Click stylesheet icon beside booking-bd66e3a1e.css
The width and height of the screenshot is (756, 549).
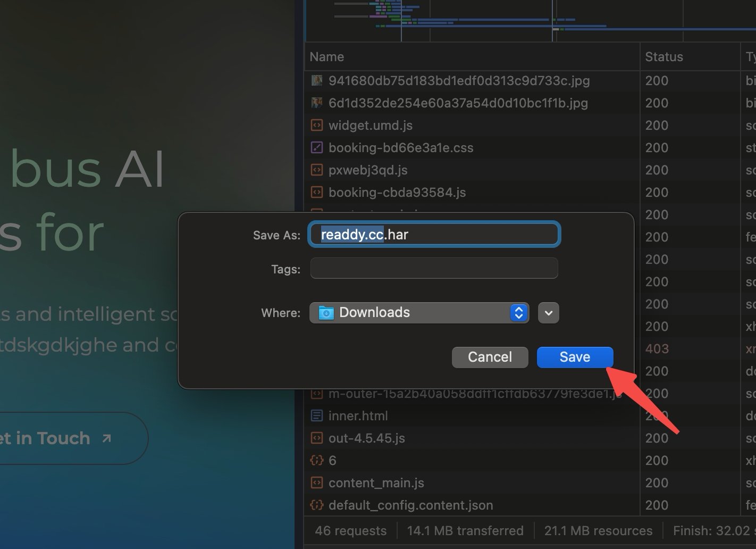[x=317, y=148]
